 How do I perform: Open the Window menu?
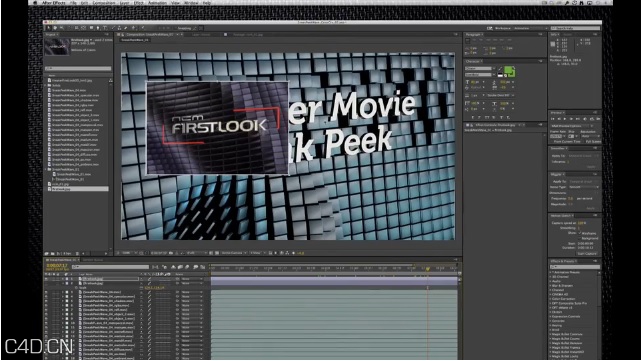click(x=191, y=2)
